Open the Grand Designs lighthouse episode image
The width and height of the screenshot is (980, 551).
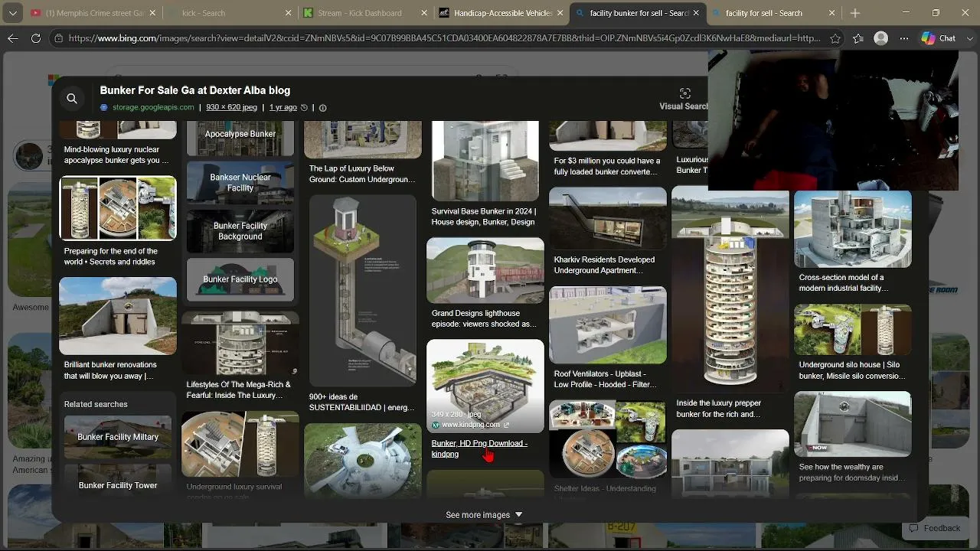485,270
